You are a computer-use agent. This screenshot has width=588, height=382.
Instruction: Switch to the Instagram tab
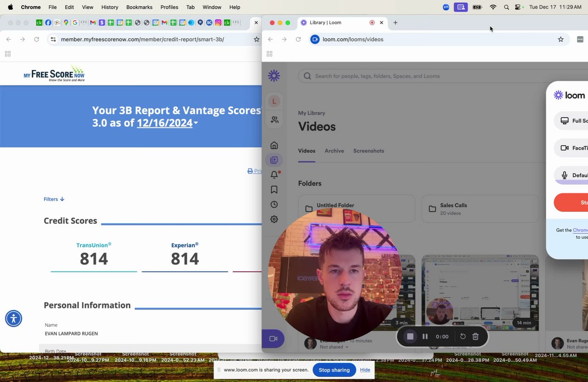tap(218, 23)
